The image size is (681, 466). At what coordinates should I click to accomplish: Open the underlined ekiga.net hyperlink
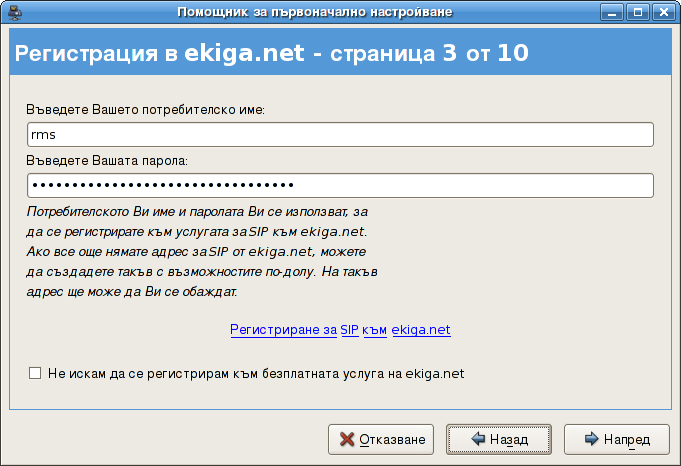pos(421,328)
